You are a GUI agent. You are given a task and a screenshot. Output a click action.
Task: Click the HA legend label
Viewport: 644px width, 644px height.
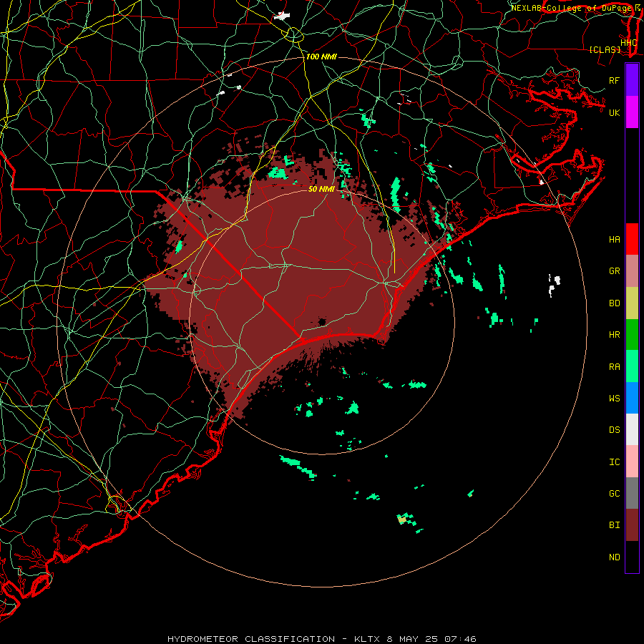(614, 240)
